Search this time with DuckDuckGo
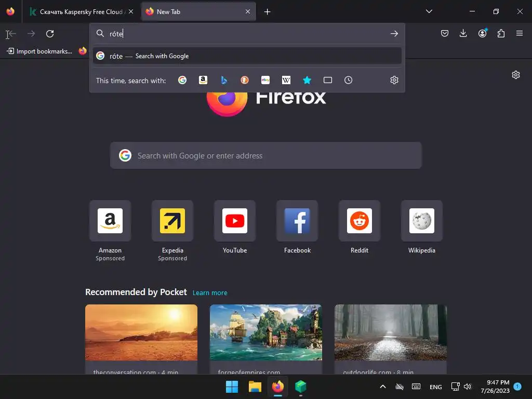This screenshot has width=532, height=399. pyautogui.click(x=245, y=80)
